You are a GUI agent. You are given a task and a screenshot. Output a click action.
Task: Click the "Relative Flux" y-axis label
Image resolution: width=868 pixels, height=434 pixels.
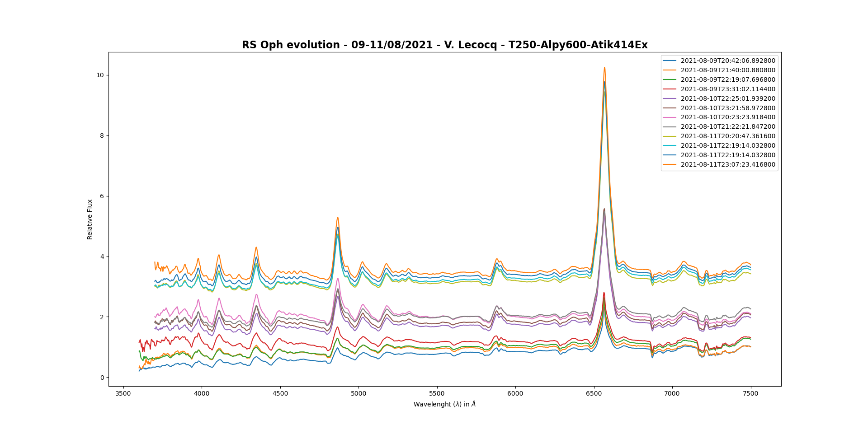tap(90, 219)
